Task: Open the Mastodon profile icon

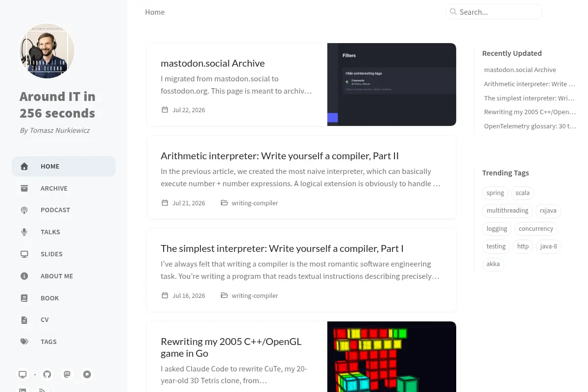Action: (x=67, y=374)
